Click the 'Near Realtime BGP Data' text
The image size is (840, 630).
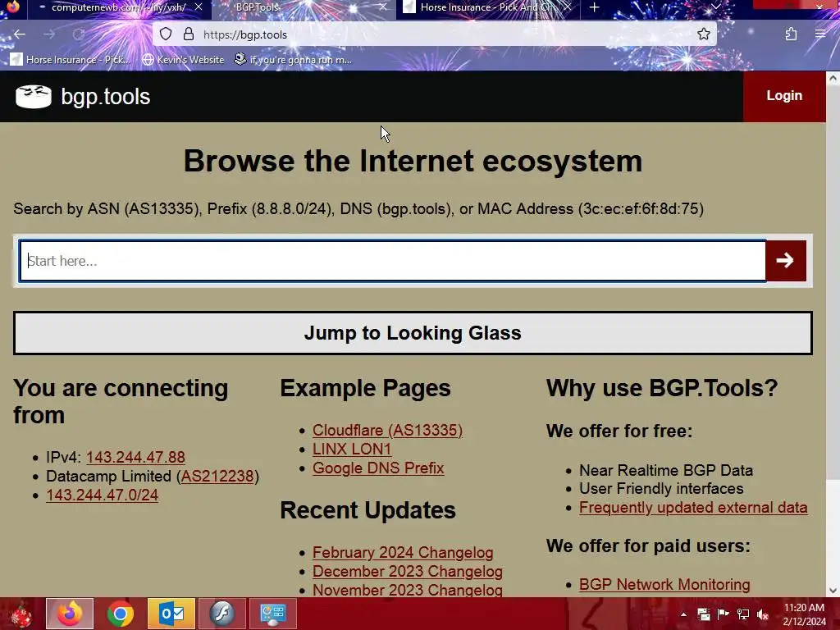[666, 470]
